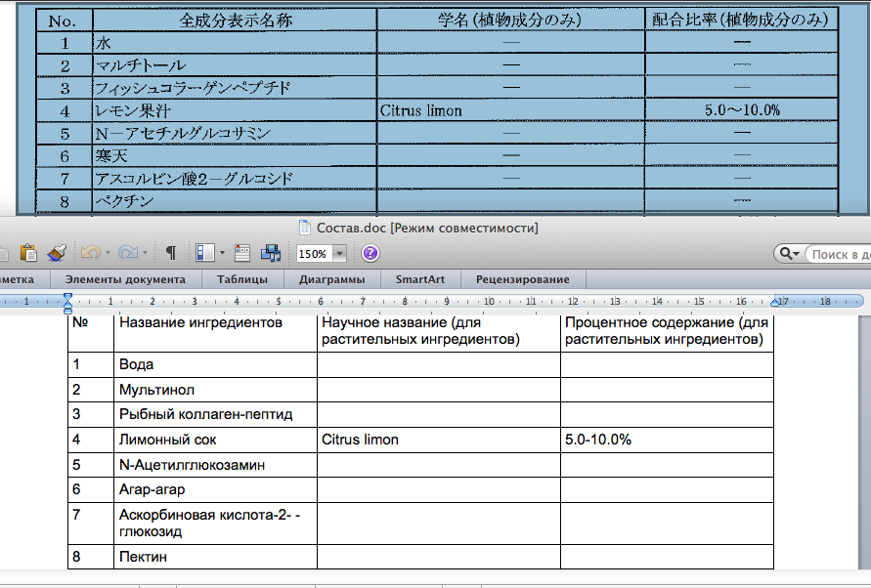Click the Состав.doc document title icon
Screen dimensions: 871x588
tap(308, 228)
